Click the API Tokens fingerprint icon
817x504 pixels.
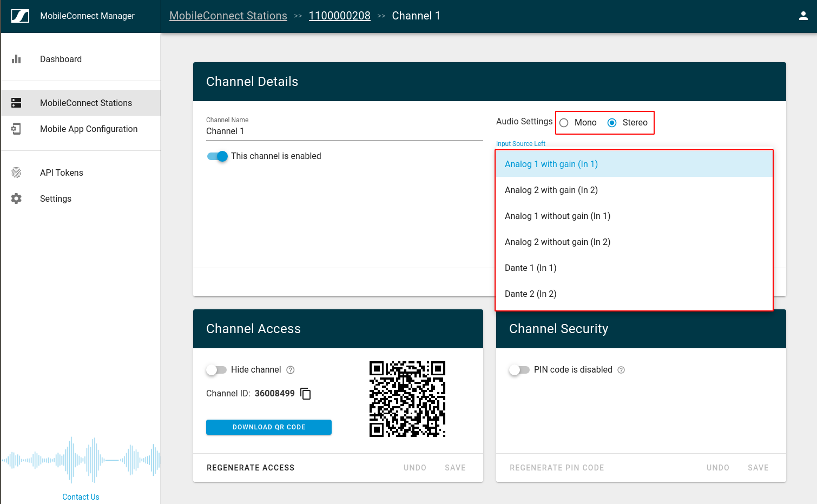coord(16,173)
